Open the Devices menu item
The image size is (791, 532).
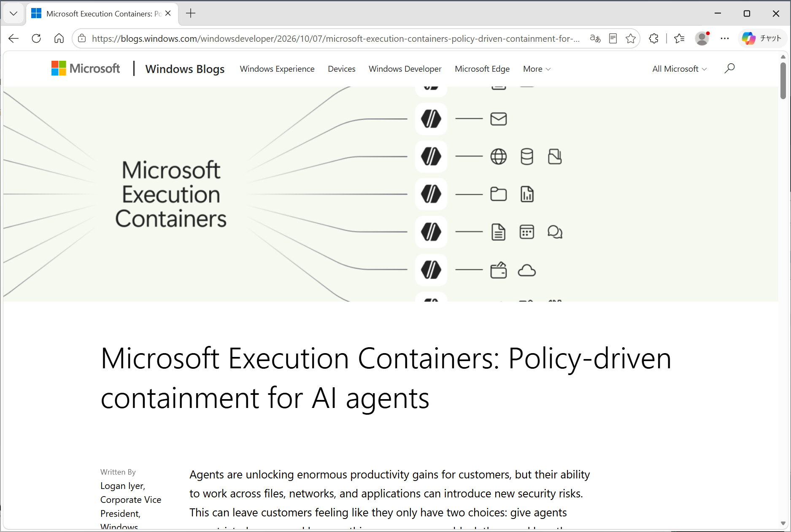tap(342, 69)
